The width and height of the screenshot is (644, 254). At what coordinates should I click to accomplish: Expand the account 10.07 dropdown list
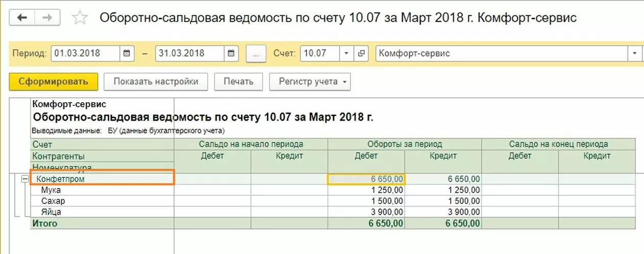point(347,53)
